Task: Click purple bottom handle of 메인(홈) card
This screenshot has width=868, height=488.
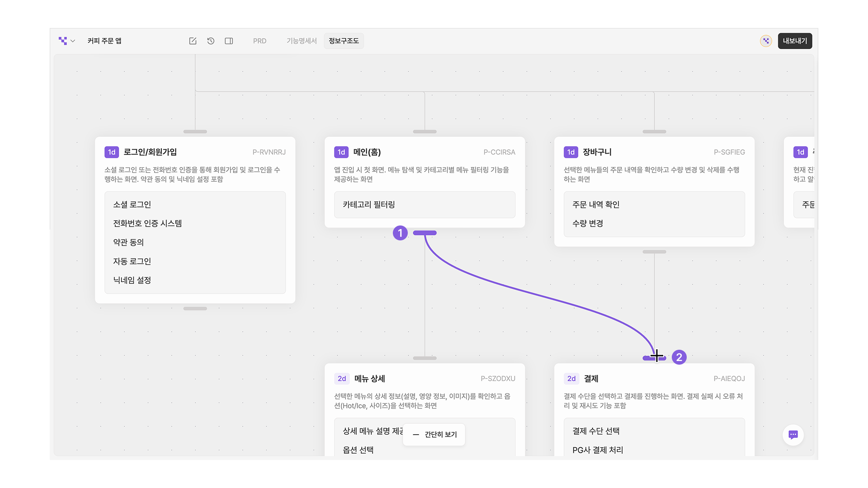Action: click(425, 233)
